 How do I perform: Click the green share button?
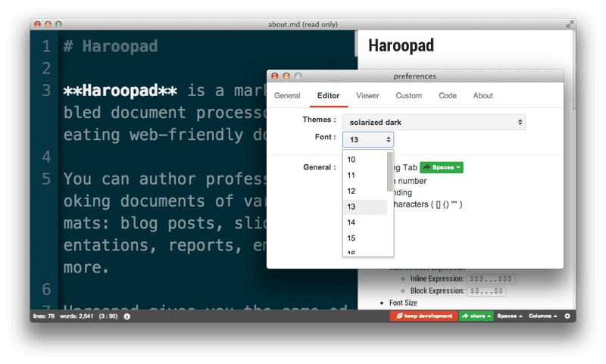click(476, 316)
